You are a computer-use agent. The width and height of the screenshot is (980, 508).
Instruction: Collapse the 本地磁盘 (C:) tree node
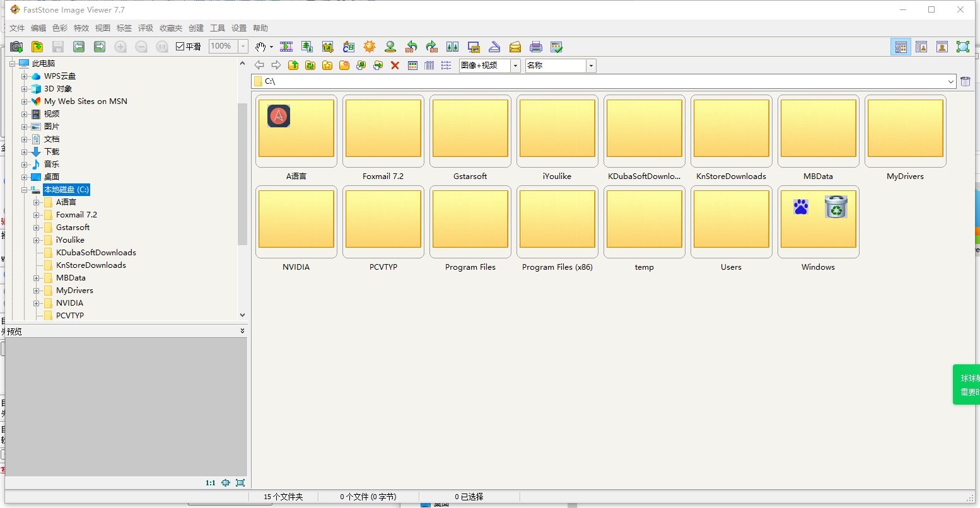[23, 190]
